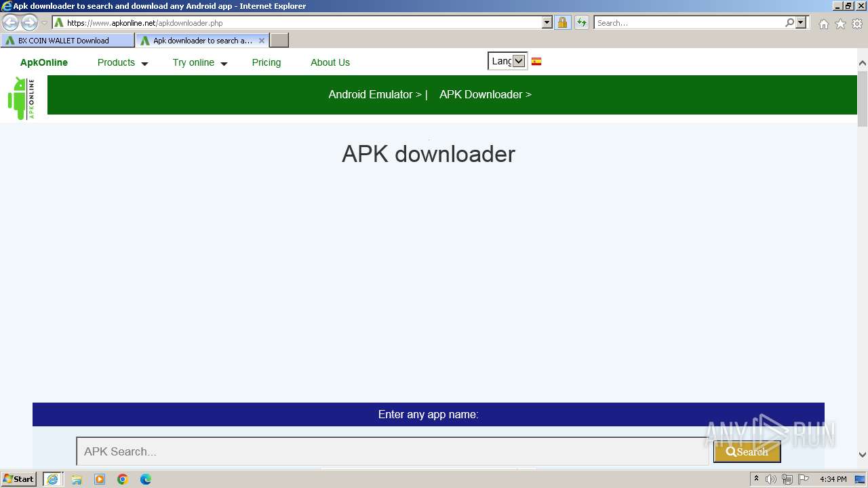
Task: Open File Explorer from the taskbar
Action: pos(77,479)
